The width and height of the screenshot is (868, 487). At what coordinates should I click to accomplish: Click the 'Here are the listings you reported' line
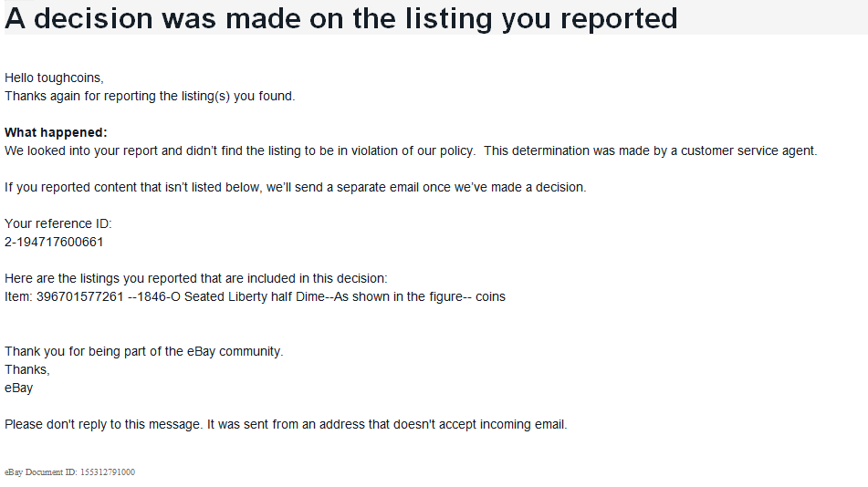tap(196, 278)
